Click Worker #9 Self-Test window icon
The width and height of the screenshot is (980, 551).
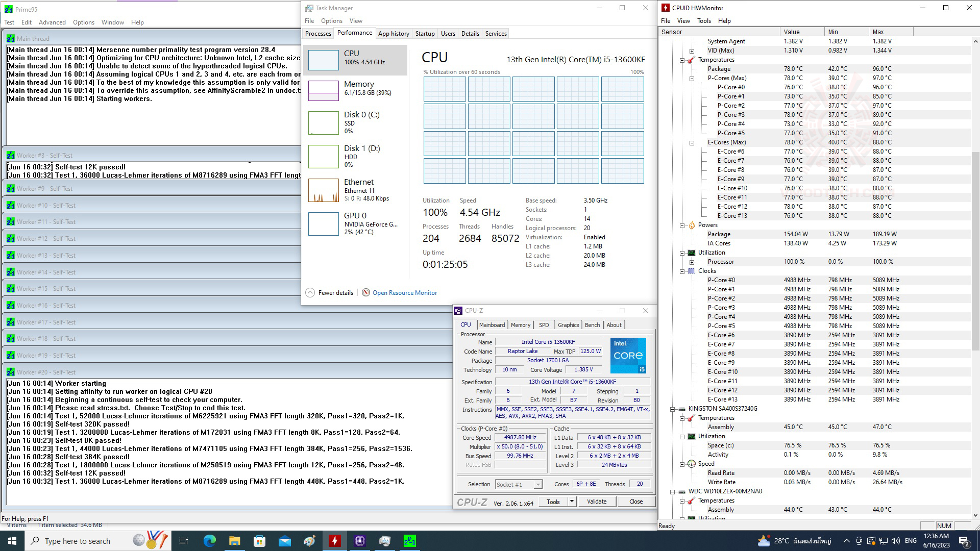coord(10,189)
